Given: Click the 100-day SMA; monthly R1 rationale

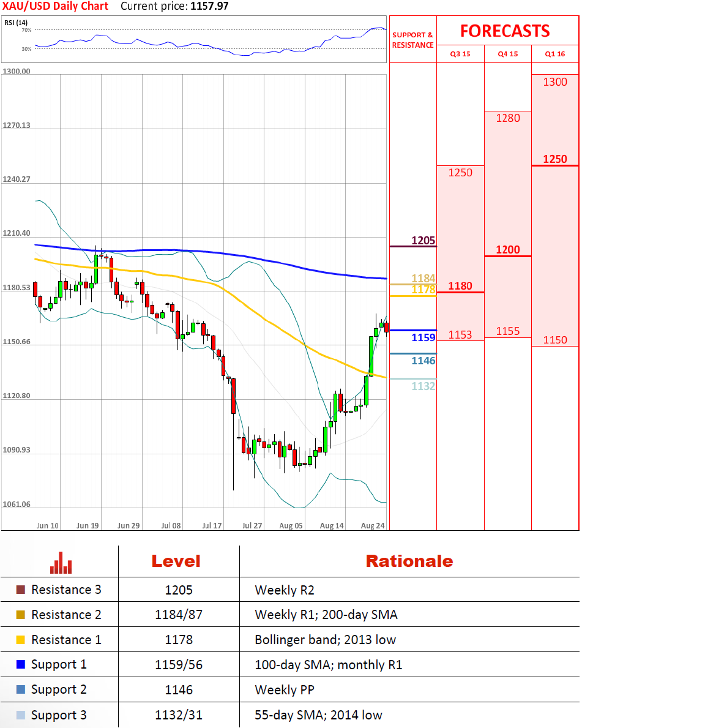Looking at the screenshot, I should coord(329,665).
